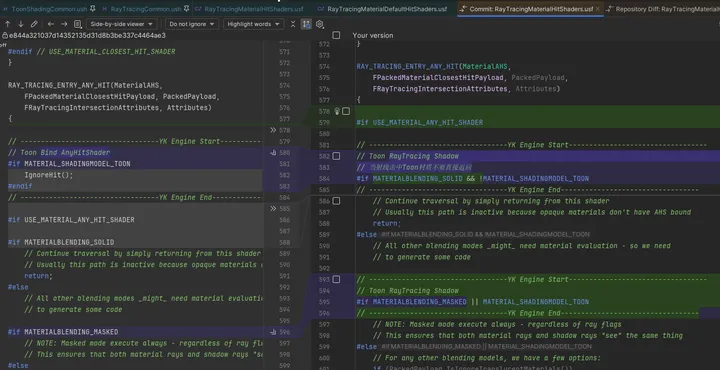720x370 pixels.
Task: Click the pencil edit source icon
Action: tap(34, 24)
